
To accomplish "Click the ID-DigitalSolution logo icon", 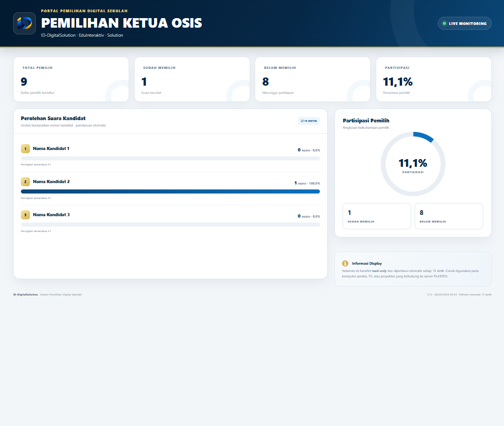I will coord(24,23).
